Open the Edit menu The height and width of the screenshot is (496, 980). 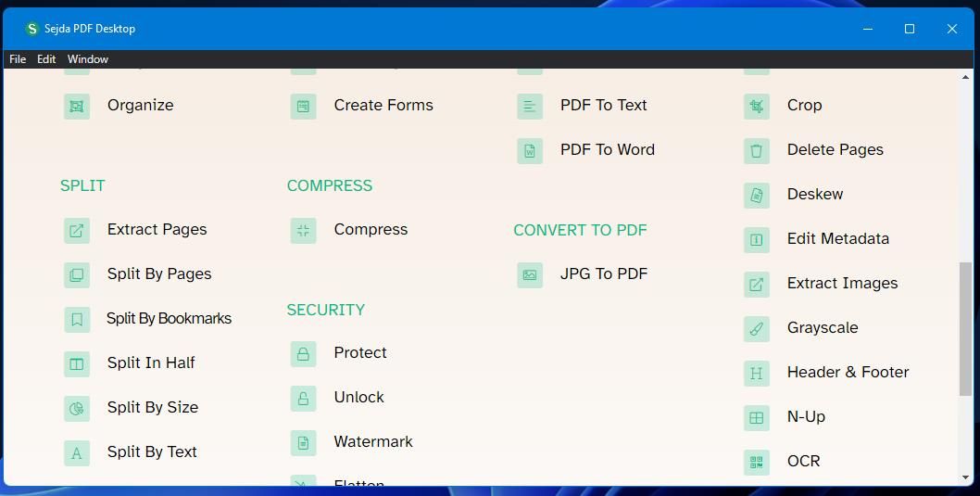[x=46, y=58]
